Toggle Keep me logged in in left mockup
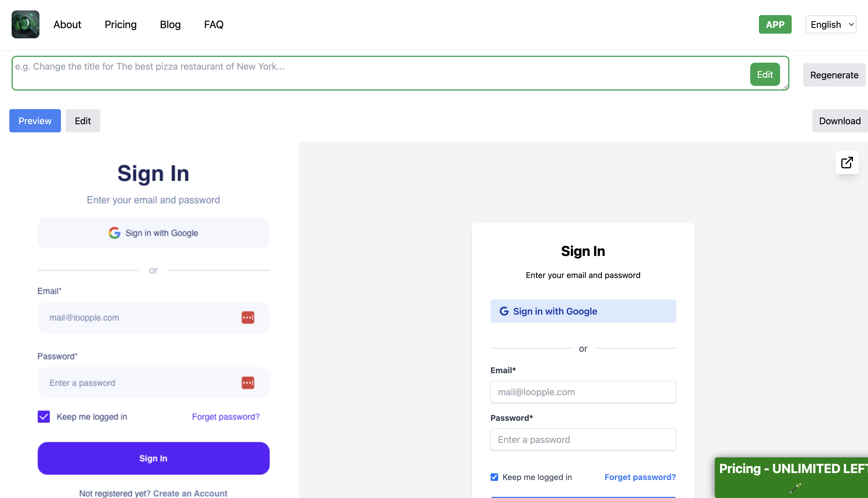 point(44,417)
